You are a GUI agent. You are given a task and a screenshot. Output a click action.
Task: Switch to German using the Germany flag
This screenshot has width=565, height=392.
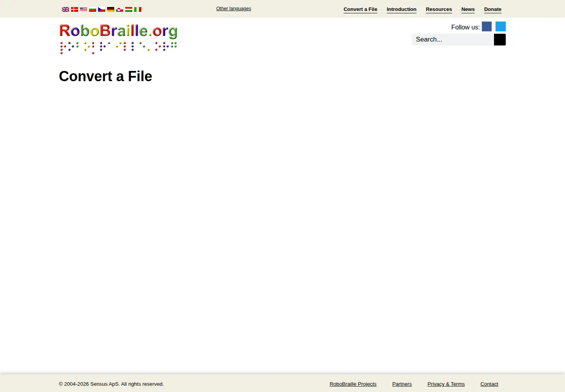(x=111, y=9)
